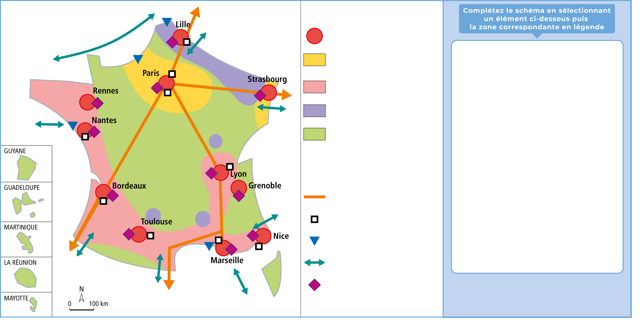
Task: Select the pink legend swatch
Action: click(314, 87)
